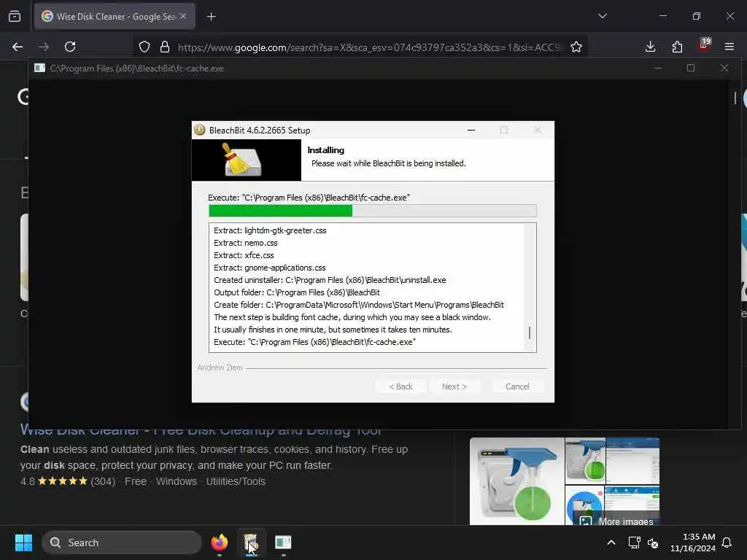Select the 'Extract: gnome-applications.css' log line
This screenshot has height=560, width=747.
270,268
